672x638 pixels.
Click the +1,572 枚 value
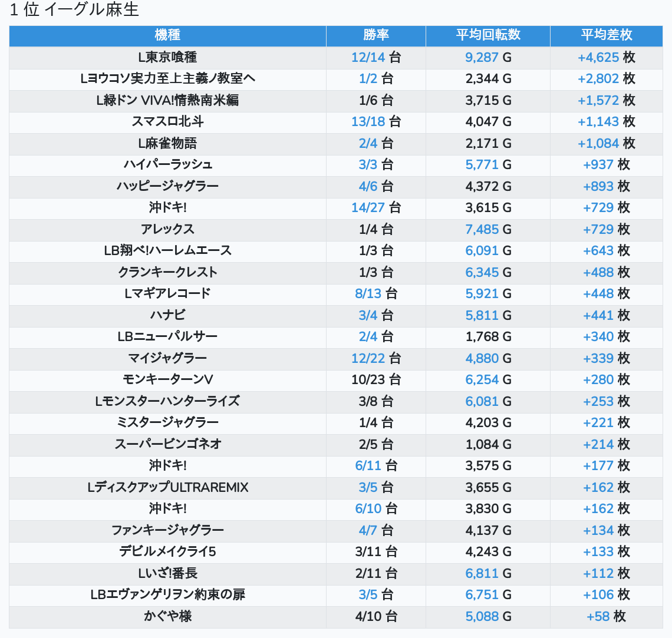click(607, 100)
